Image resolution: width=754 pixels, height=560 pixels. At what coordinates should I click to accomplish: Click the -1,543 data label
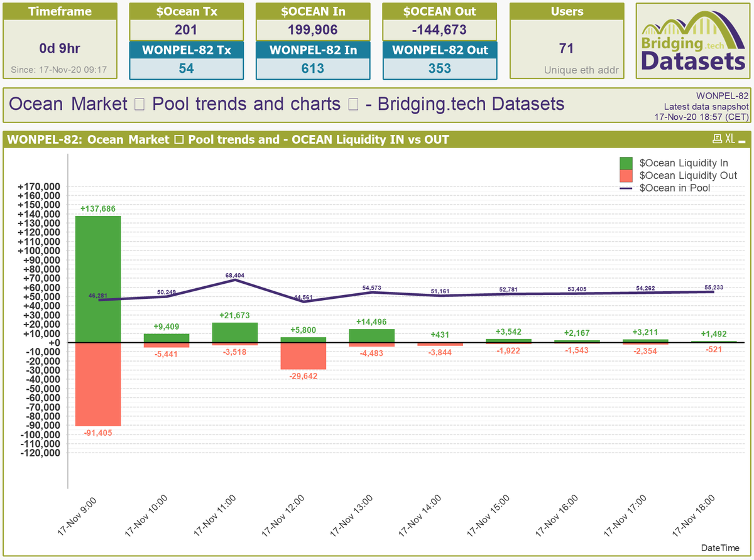pos(577,350)
